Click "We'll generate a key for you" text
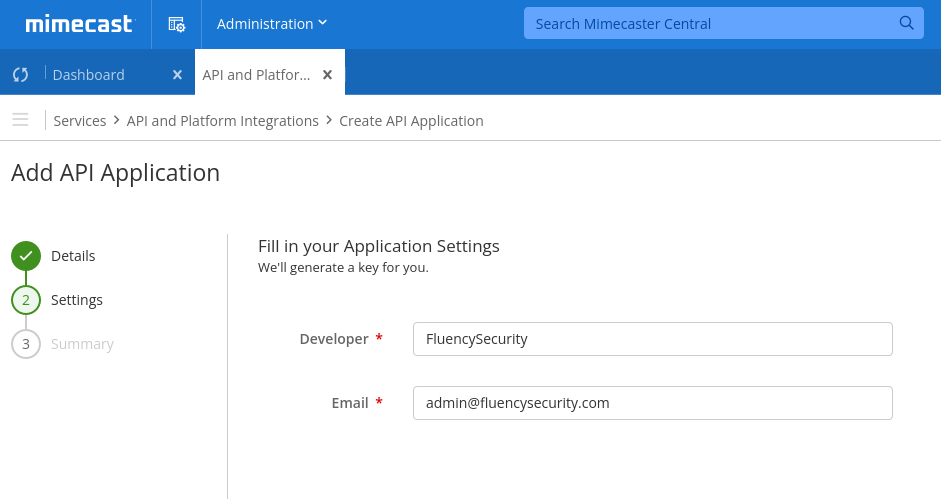941x499 pixels. [343, 268]
